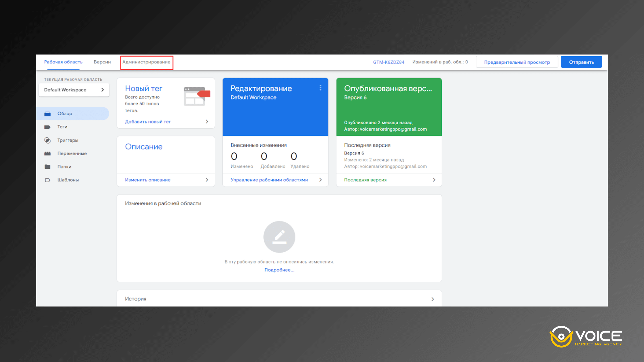The width and height of the screenshot is (644, 362).
Task: Open the Теги section via its tag icon
Action: (x=47, y=127)
